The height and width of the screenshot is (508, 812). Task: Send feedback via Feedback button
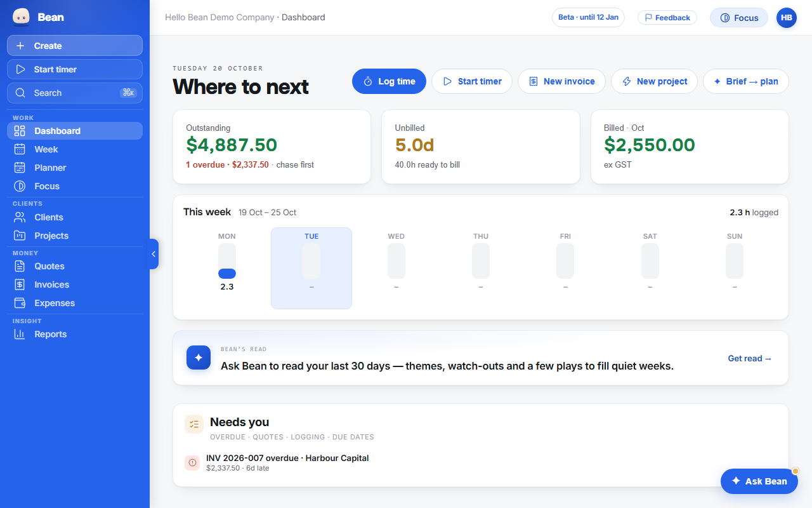pos(667,18)
